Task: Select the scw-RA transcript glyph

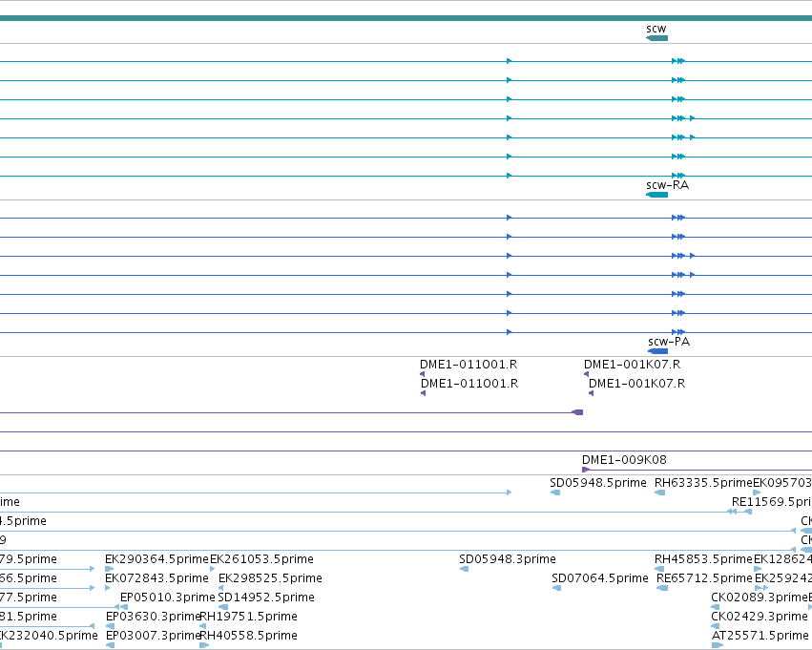Action: click(x=657, y=195)
